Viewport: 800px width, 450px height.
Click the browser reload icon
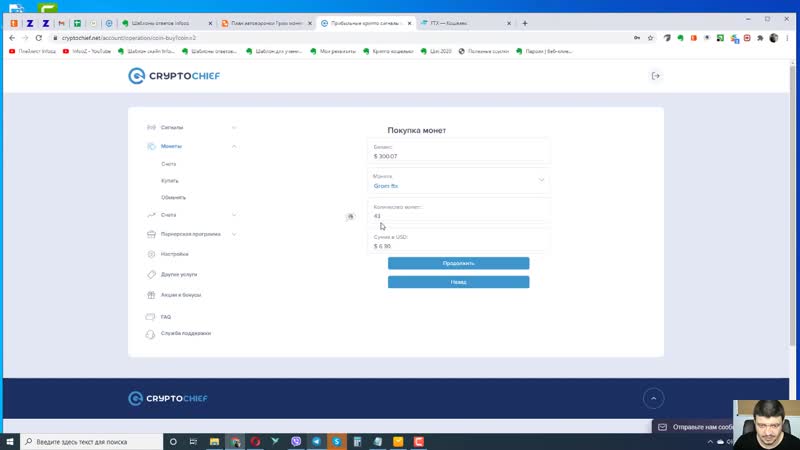(x=39, y=38)
